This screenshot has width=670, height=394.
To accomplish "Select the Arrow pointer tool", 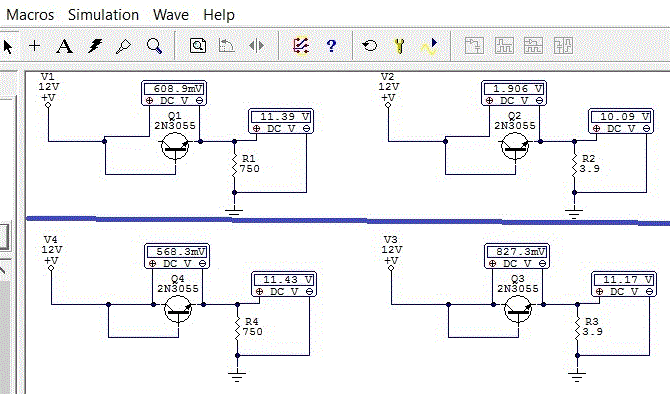I will pos(8,46).
